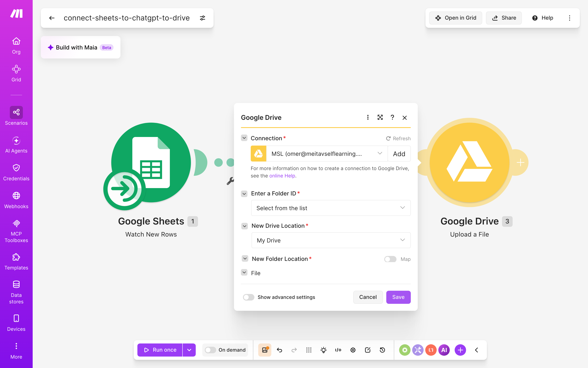Cancel the Google Drive dialog
The width and height of the screenshot is (588, 368).
[x=368, y=297]
